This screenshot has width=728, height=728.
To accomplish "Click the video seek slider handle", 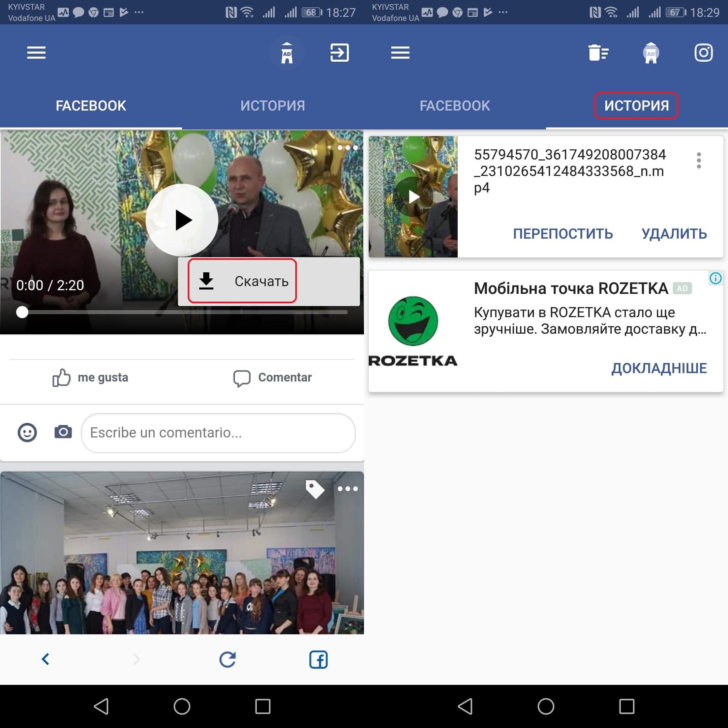I will click(22, 312).
